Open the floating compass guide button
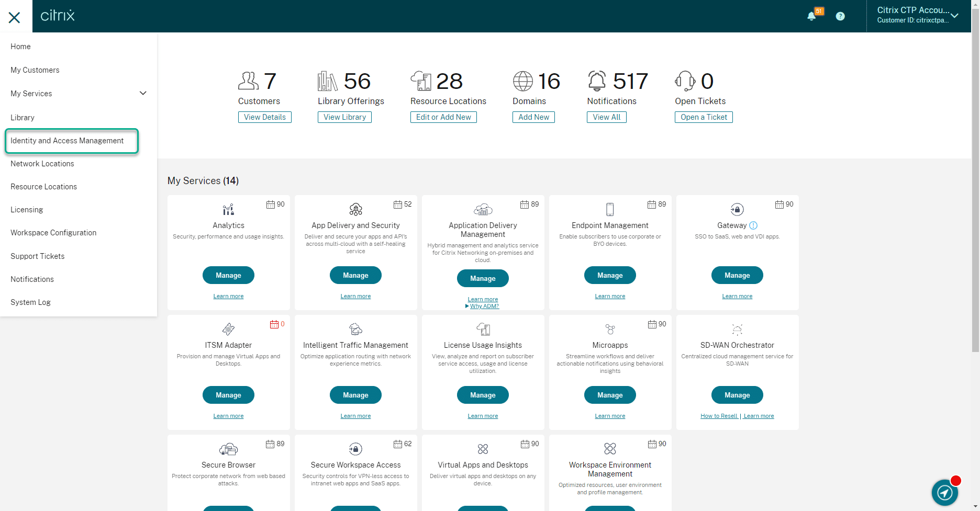Screen dimensions: 980x511 coord(945,492)
